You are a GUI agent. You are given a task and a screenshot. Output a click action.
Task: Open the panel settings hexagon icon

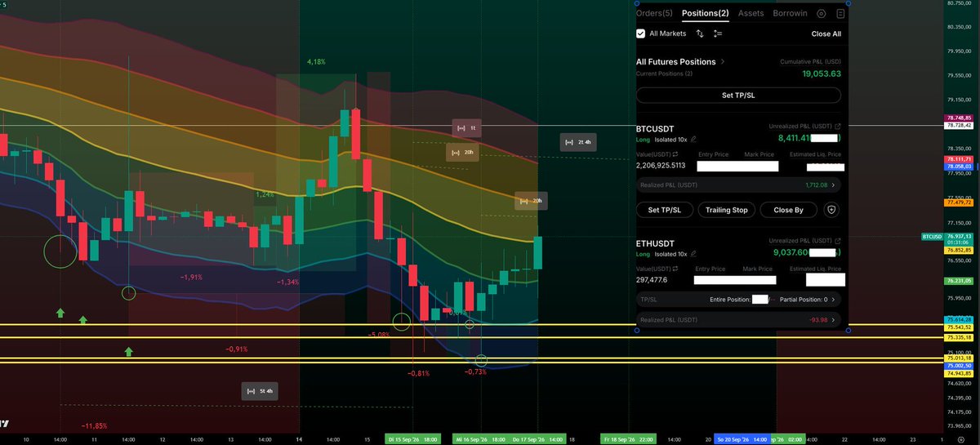[x=821, y=14]
